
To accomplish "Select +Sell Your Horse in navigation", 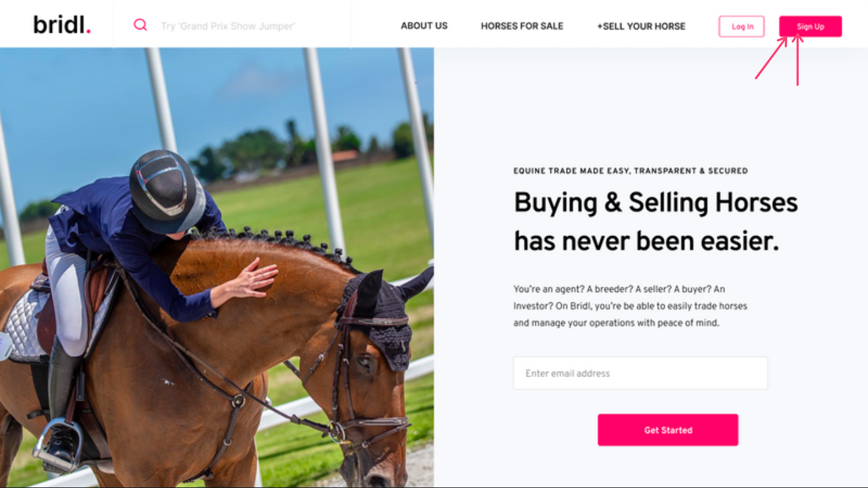I will tap(641, 26).
